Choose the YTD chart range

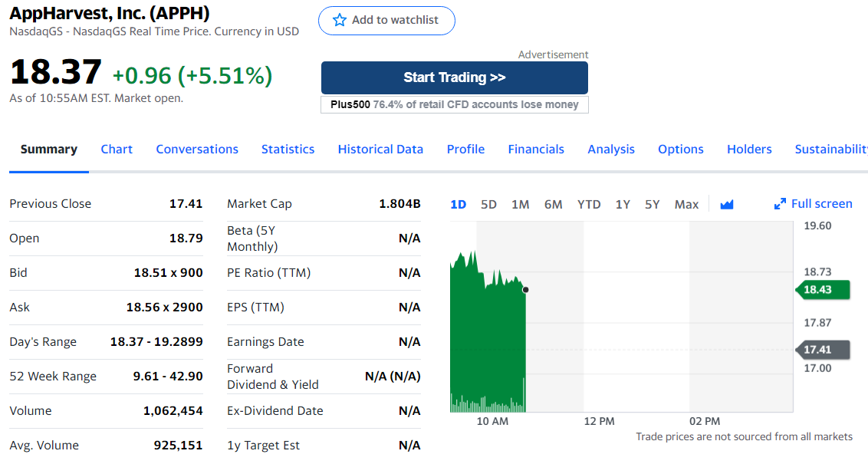(588, 204)
